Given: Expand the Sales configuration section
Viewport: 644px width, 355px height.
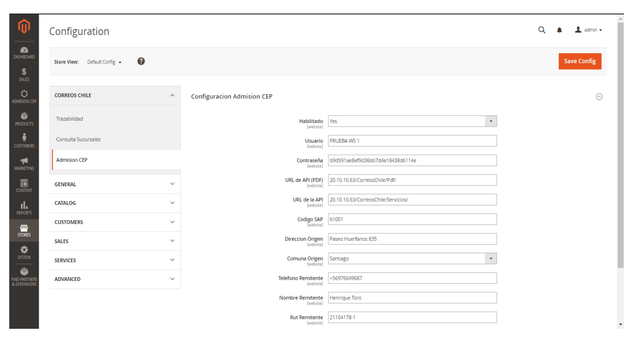Looking at the screenshot, I should (x=115, y=241).
